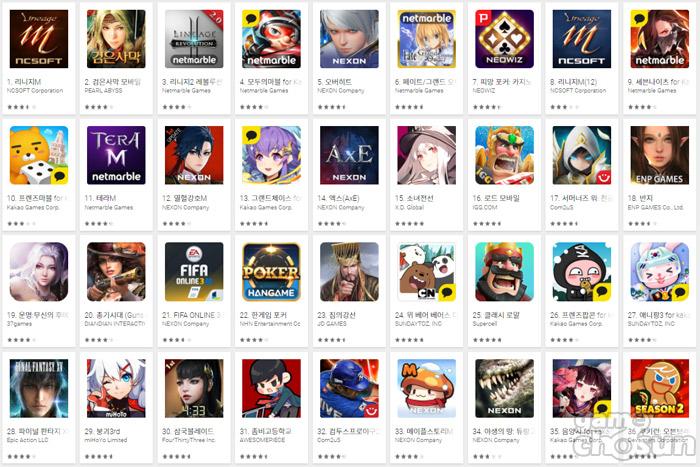Open the Cookie Run Season 2 icon
Screen dimensions: 700x467
tap(659, 388)
